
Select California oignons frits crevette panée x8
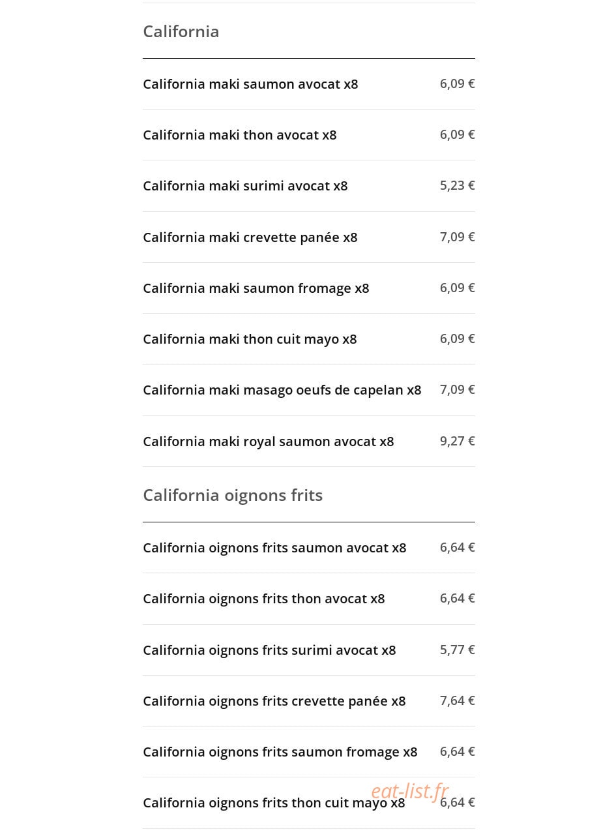(x=309, y=701)
